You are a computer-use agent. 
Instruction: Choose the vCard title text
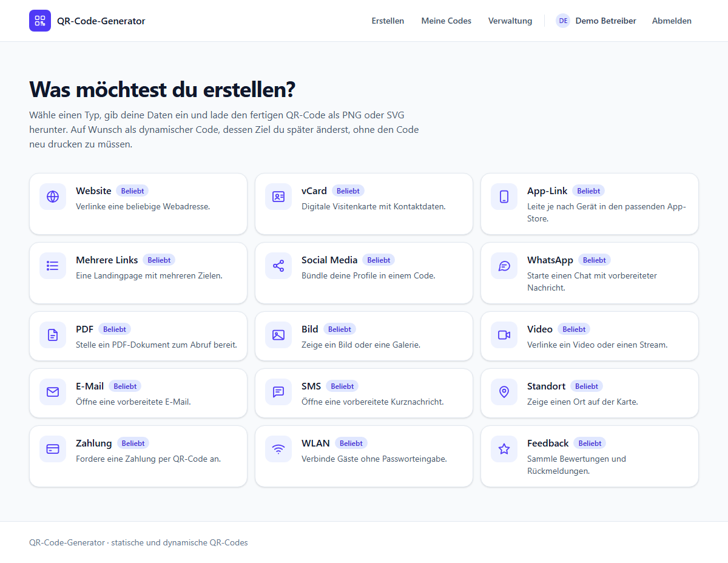coord(314,190)
